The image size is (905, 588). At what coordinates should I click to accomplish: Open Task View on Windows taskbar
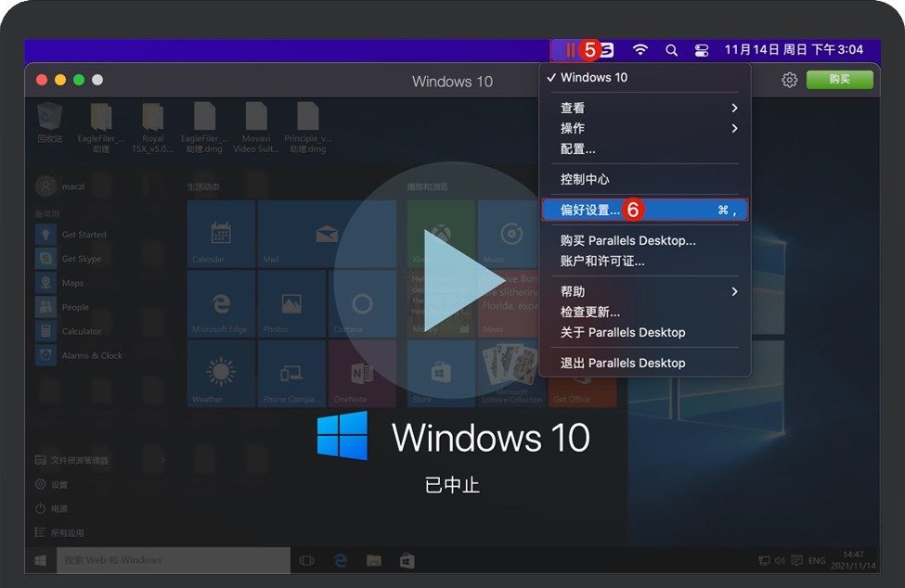point(307,560)
